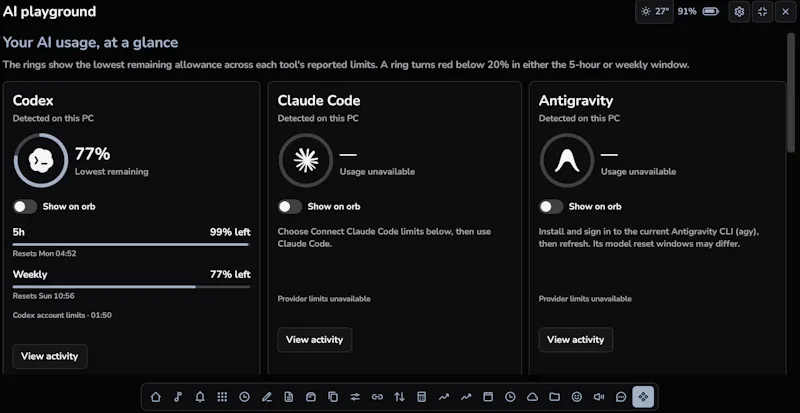This screenshot has height=413, width=800.
Task: Click "Usage unavailable" under Antigravity
Action: point(638,172)
